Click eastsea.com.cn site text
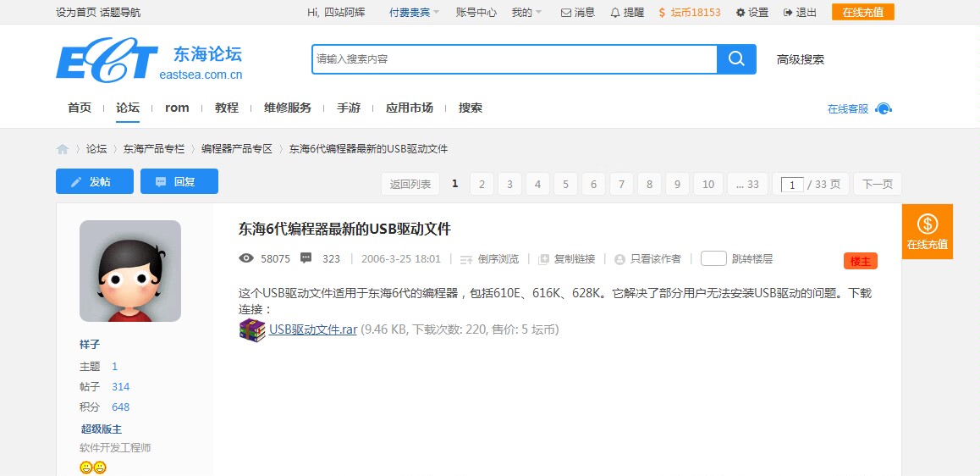Image resolution: width=980 pixels, height=476 pixels. coord(201,75)
